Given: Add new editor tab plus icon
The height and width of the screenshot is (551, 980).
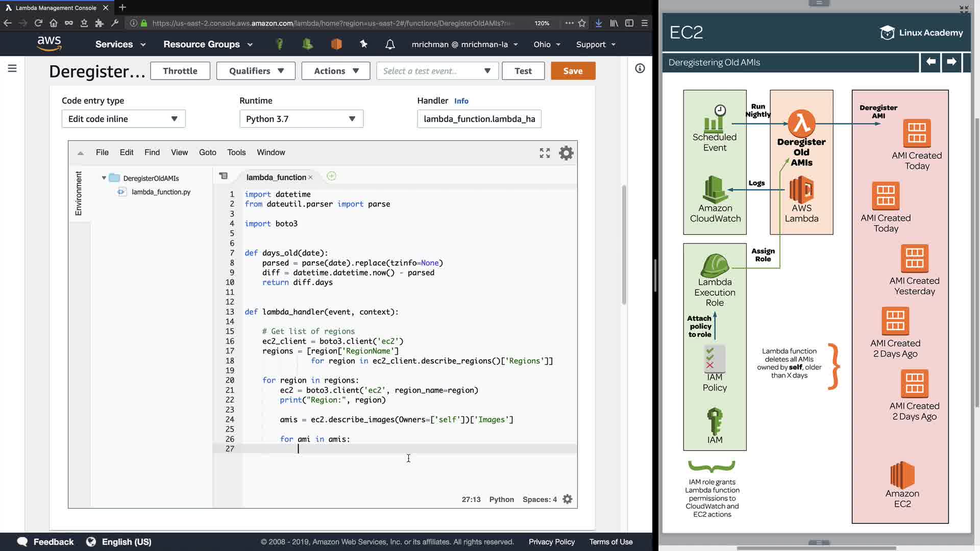Looking at the screenshot, I should pos(331,177).
